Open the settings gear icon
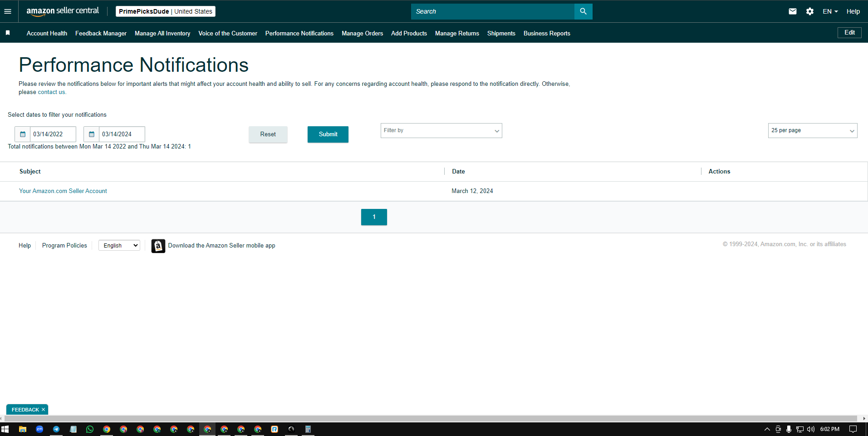 810,11
